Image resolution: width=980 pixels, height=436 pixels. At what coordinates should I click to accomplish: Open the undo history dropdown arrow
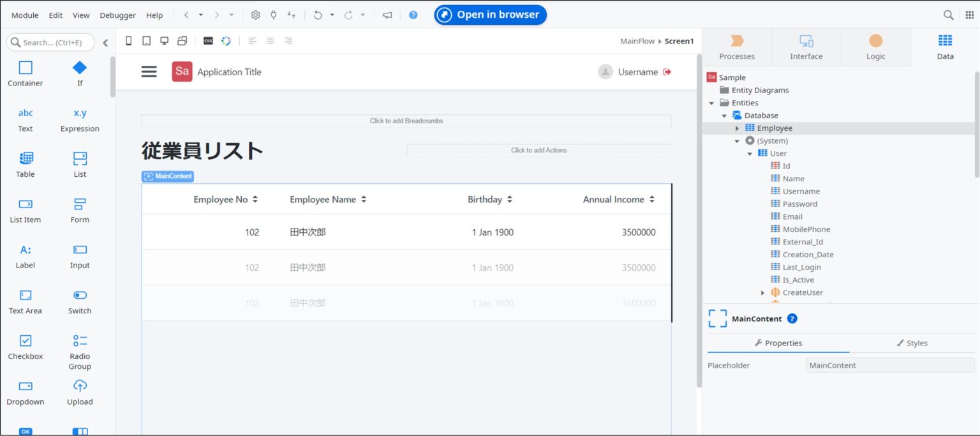coord(332,15)
